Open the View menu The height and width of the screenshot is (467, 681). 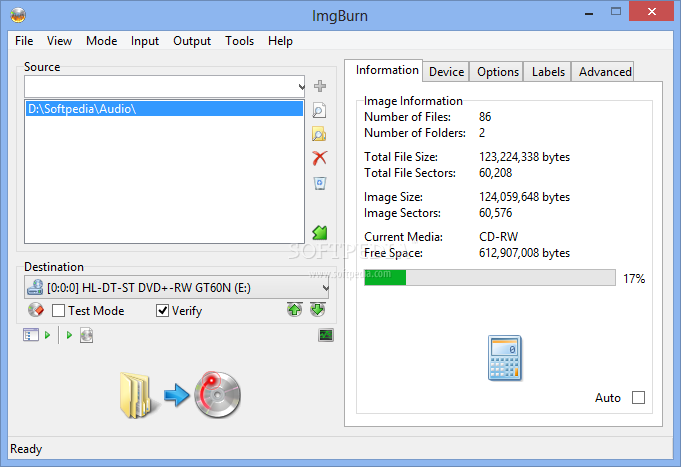(60, 41)
